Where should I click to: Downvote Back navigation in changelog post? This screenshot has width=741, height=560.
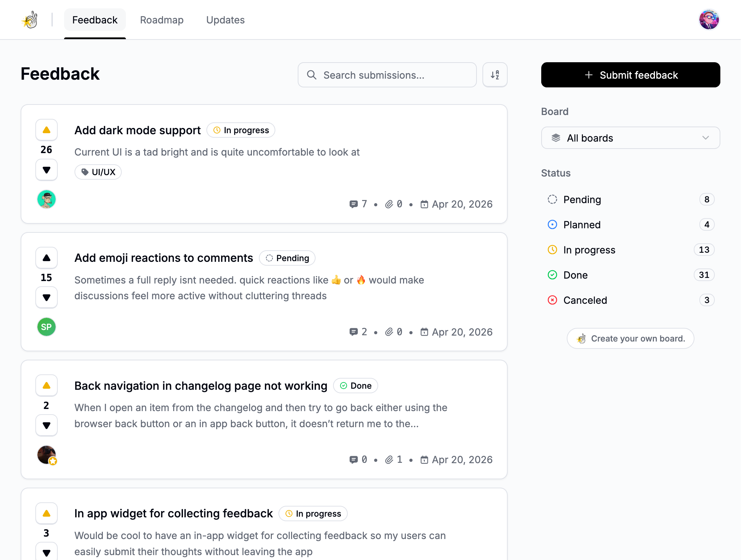(47, 425)
